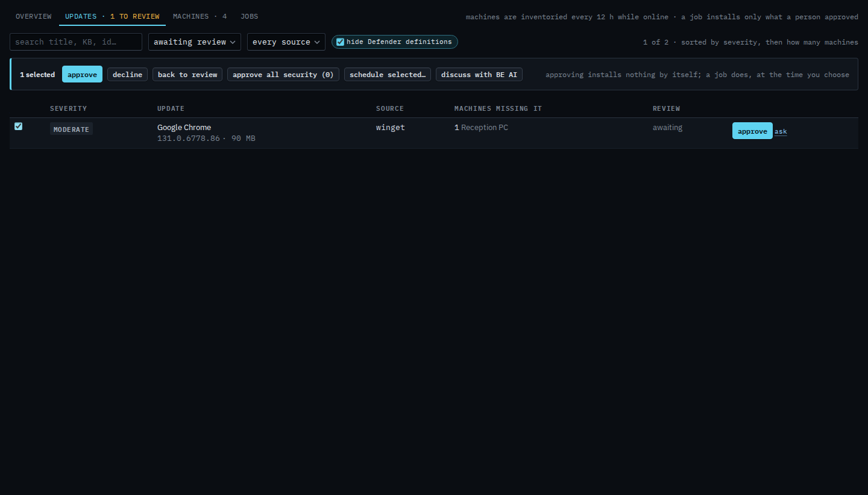Viewport: 868px width, 495px height.
Task: Expand the awaiting review filter dropdown
Action: pyautogui.click(x=195, y=42)
